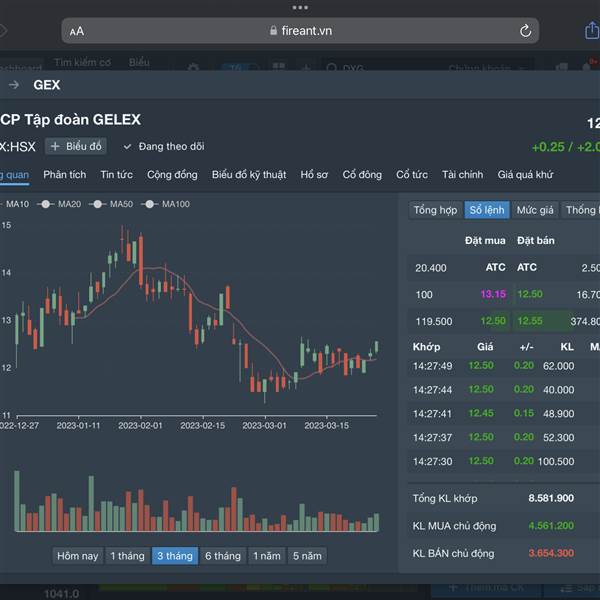Click the 2023-02-01 date on chart axis
This screenshot has height=600, width=600.
pos(140,426)
